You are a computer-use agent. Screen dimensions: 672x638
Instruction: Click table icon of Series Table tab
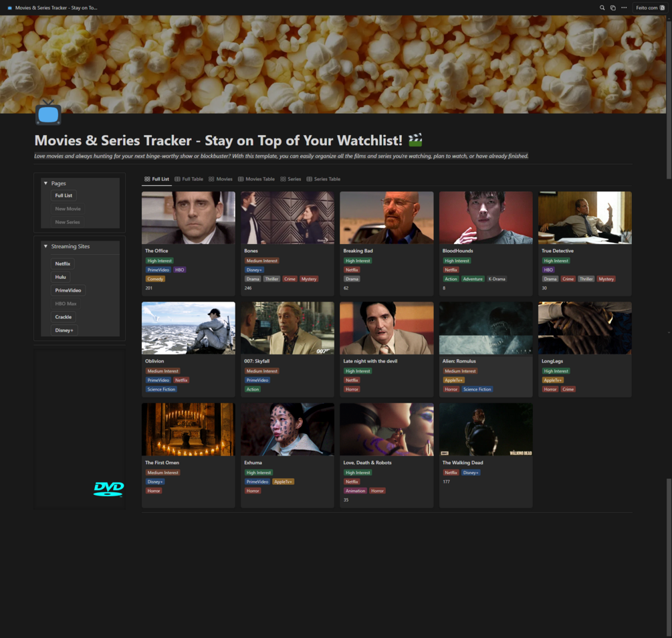click(310, 179)
